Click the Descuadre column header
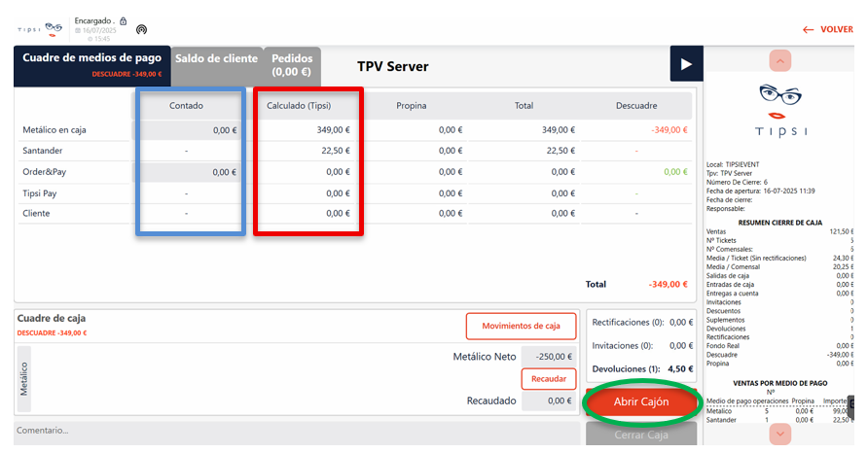This screenshot has width=868, height=453. 636,106
